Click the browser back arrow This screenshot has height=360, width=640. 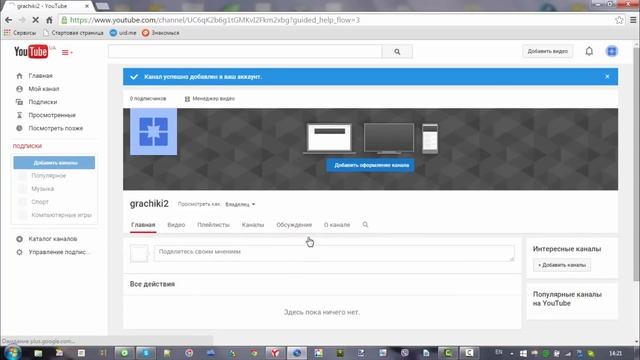(x=8, y=20)
